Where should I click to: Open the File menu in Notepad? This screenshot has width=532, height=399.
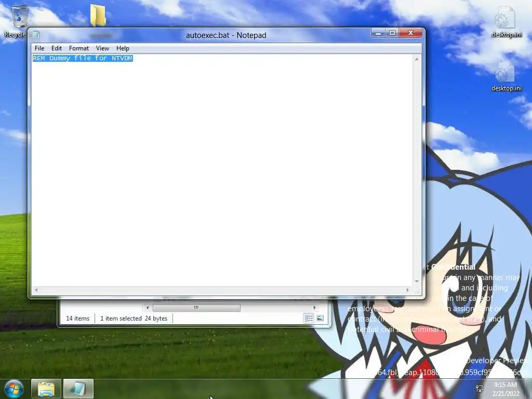(39, 48)
